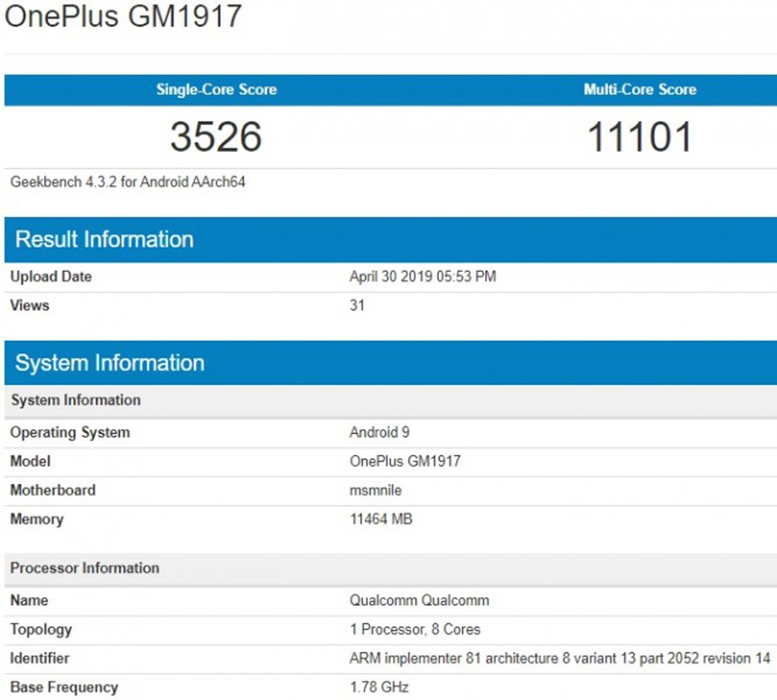Select the '11464 MB' memory value
The height and width of the screenshot is (700, 777).
pyautogui.click(x=381, y=519)
